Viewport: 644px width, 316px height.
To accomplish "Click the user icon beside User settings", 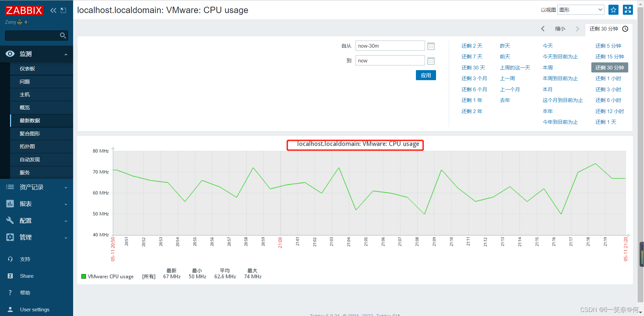I will (10, 309).
